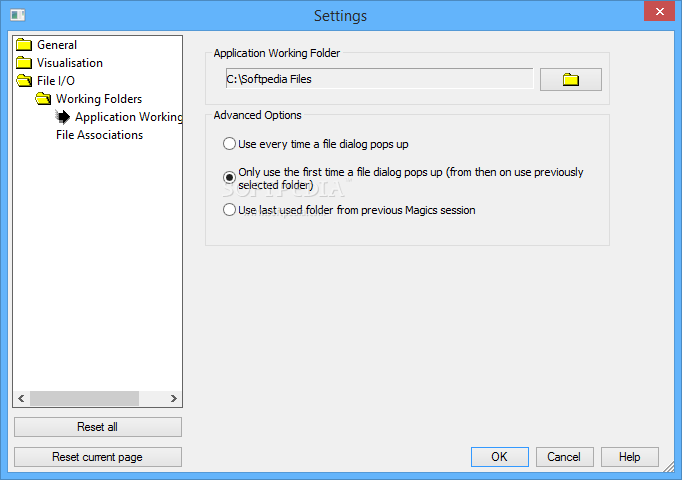
Task: Click the Visualisation folder icon
Action: (24, 63)
